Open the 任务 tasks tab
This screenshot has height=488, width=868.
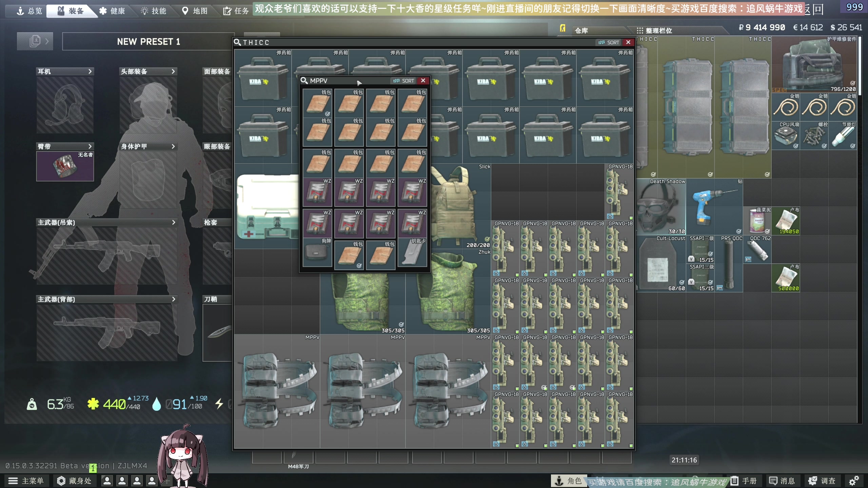point(236,11)
